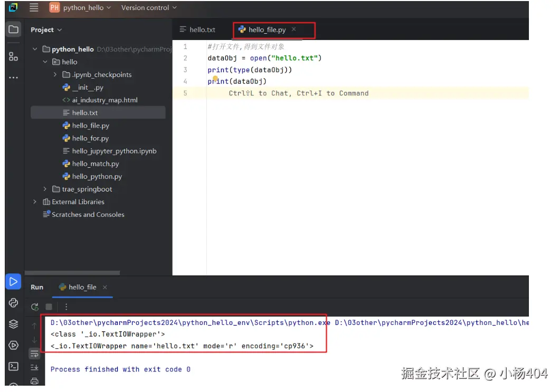559x392 pixels.
Task: Click line number 3 in gutter
Action: click(x=185, y=70)
